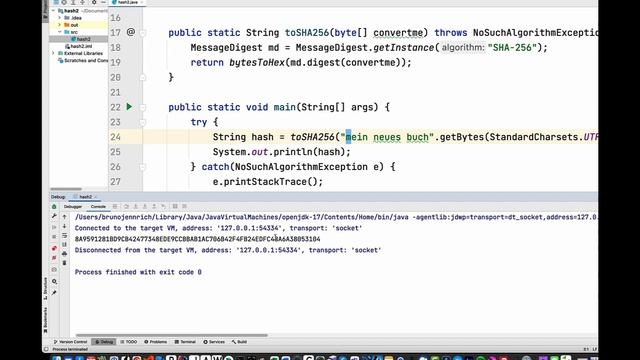Open the Terminal tool window

tap(185, 342)
